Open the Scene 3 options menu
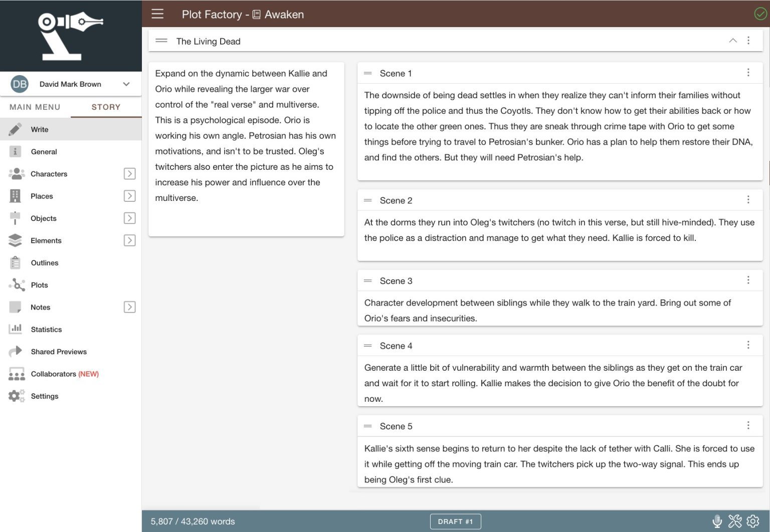Viewport: 770px width, 532px height. [749, 280]
